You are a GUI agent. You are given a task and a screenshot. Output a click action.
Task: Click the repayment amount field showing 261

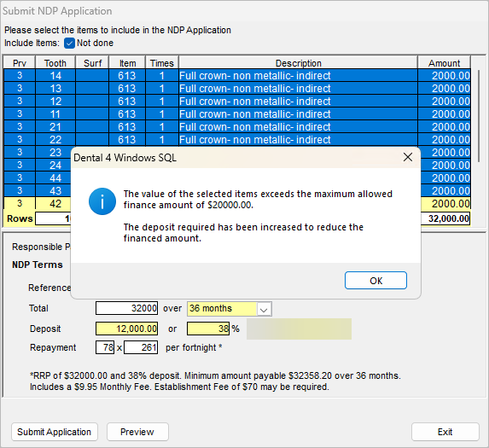coord(141,347)
